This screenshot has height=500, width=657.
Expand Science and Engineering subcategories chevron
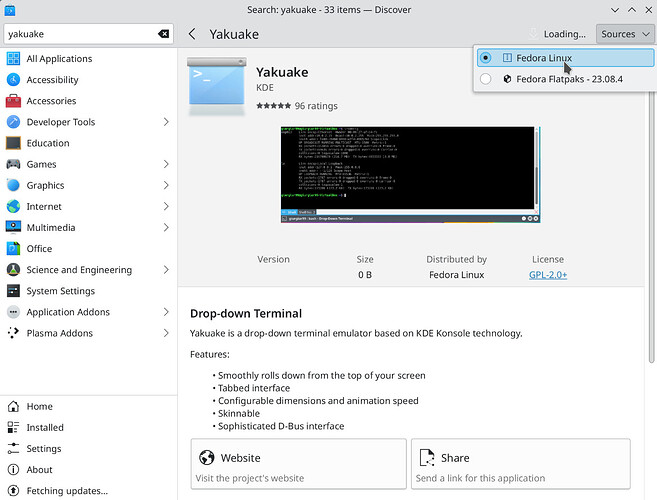point(166,269)
